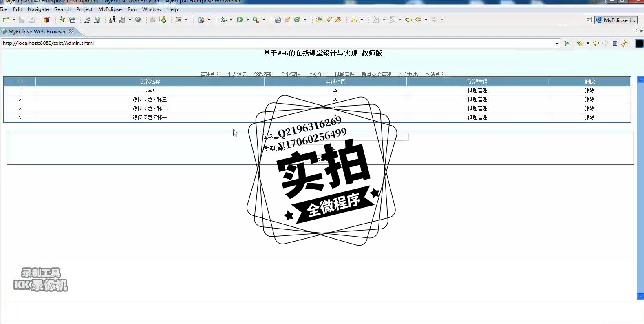Screen dimensions: 644x324
Task: Click the open folder icon near search tools
Action: 319,20
